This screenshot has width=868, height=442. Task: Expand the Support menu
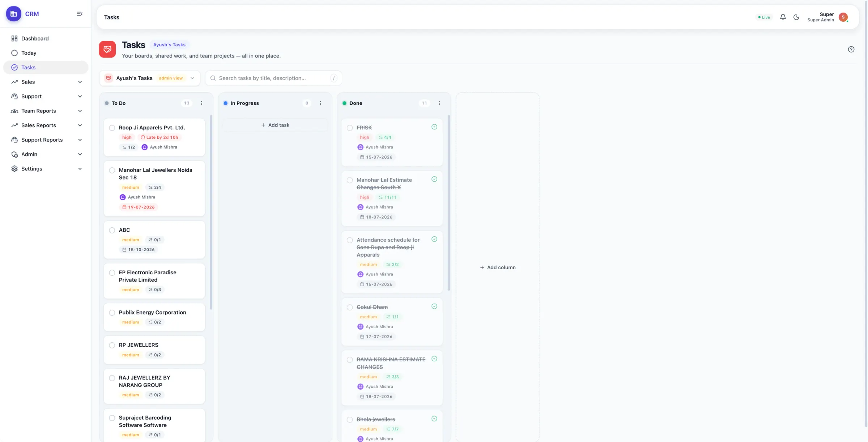coord(46,96)
